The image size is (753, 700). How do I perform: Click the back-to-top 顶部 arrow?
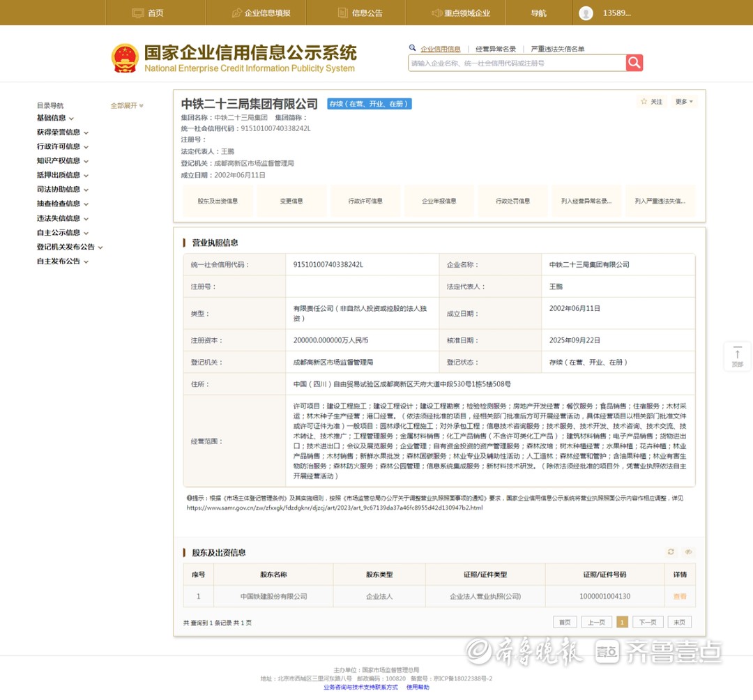737,356
